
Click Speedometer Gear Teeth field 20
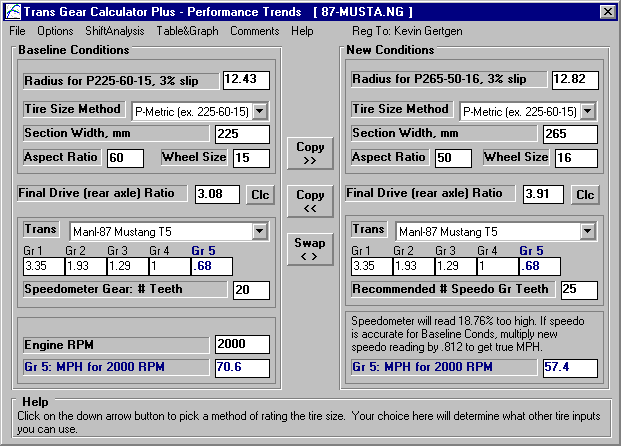tap(251, 290)
